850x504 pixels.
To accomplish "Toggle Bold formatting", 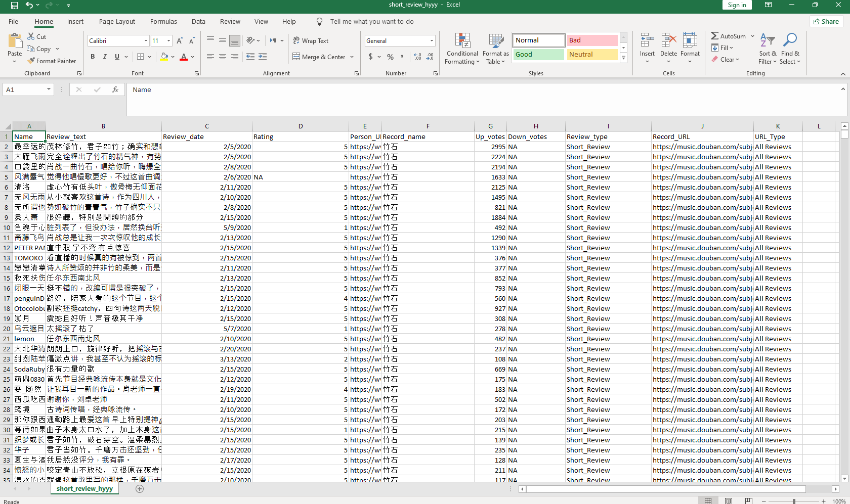I will click(93, 57).
